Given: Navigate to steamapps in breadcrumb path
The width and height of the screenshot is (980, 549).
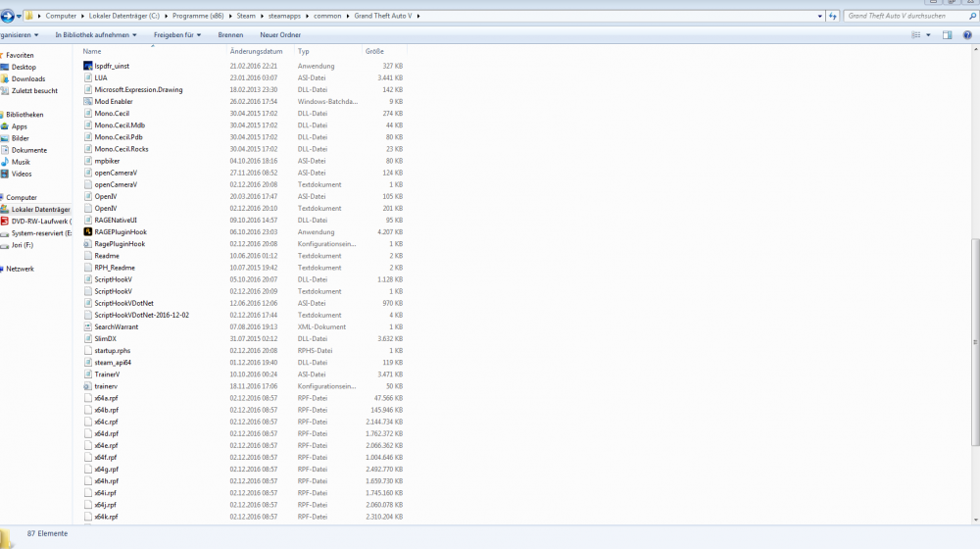Looking at the screenshot, I should pos(284,16).
